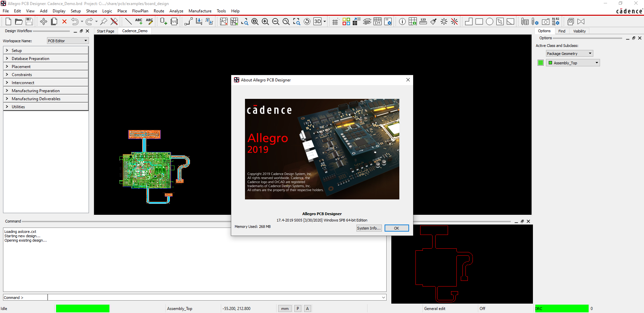Click the Show Element info (i) icon
The height and width of the screenshot is (313, 644).
pos(402,22)
